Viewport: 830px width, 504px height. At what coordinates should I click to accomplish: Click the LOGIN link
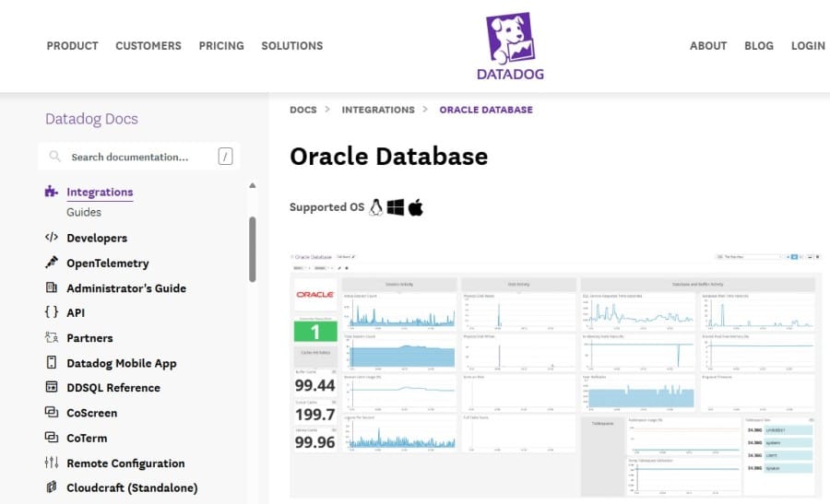point(808,45)
